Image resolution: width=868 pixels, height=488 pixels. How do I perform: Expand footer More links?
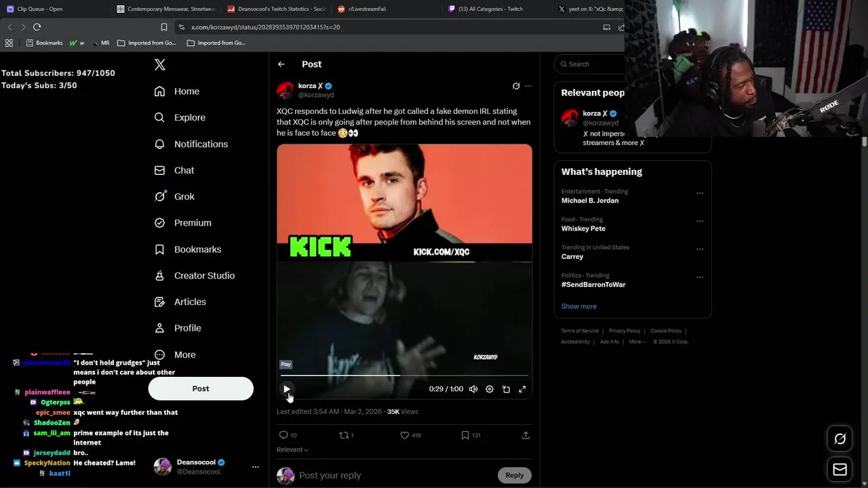click(637, 342)
